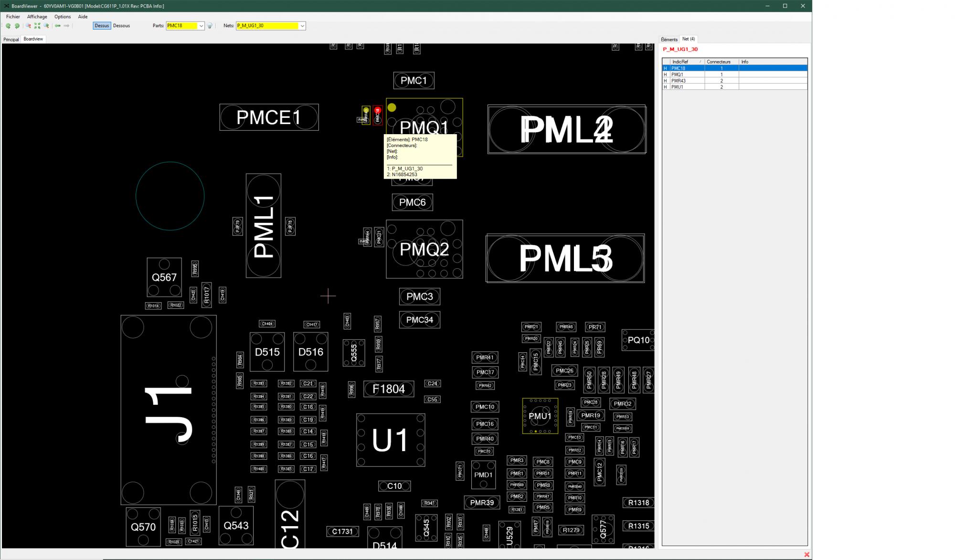Click the rotate left toolbar icon

[x=8, y=26]
